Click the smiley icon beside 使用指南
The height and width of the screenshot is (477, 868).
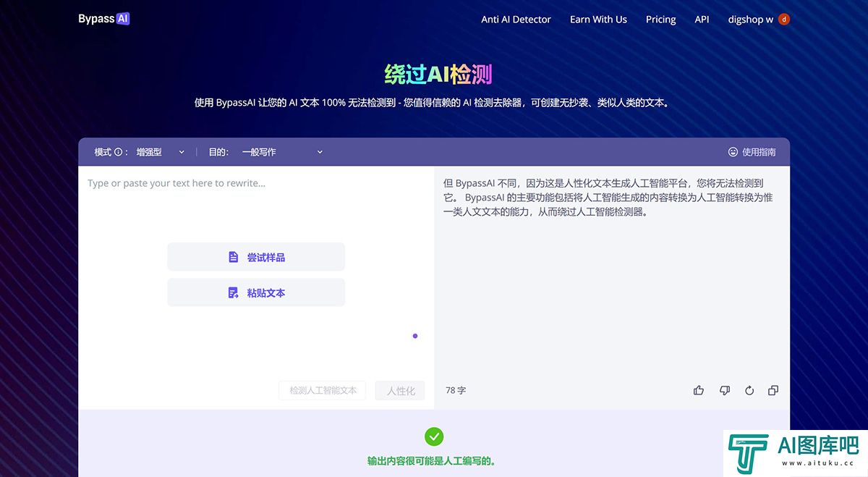tap(733, 152)
